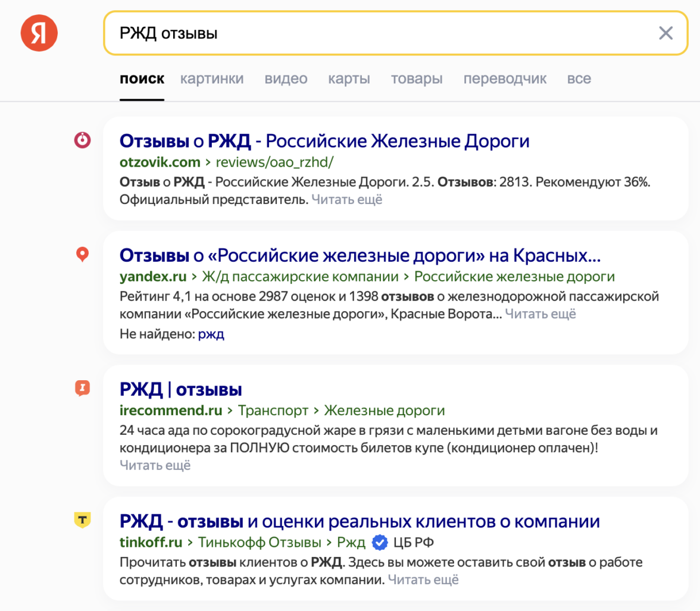Expand the все services menu
700x611 pixels.
579,79
